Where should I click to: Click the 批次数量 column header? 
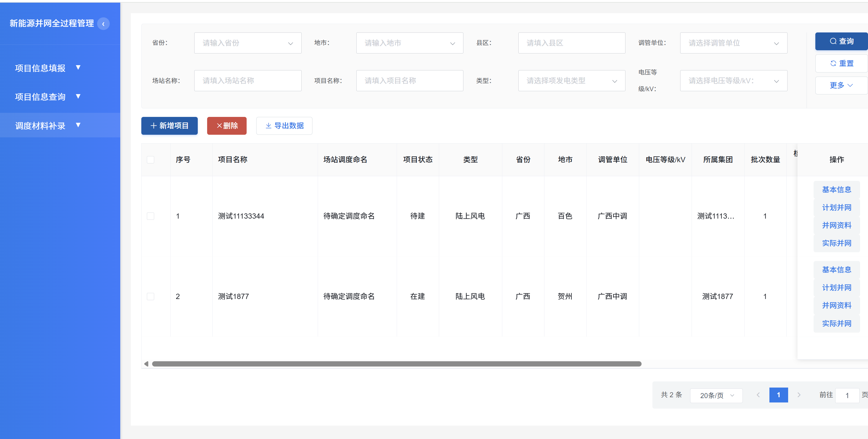(x=765, y=160)
